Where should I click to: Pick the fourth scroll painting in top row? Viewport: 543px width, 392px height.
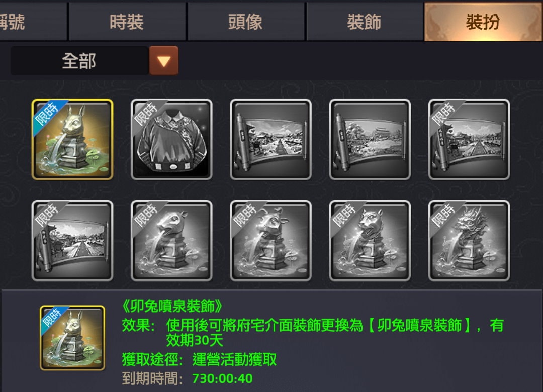point(370,139)
